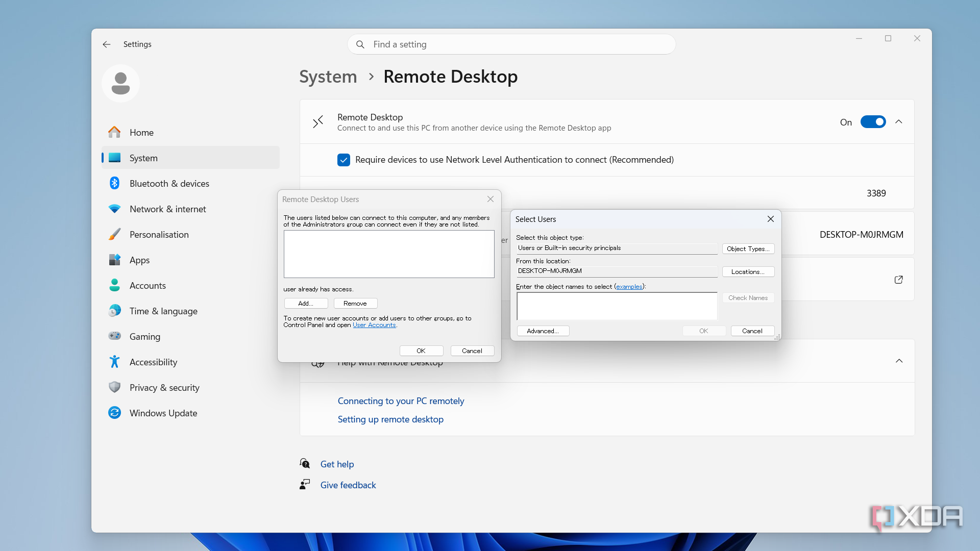Click the System monitor icon

point(114,158)
